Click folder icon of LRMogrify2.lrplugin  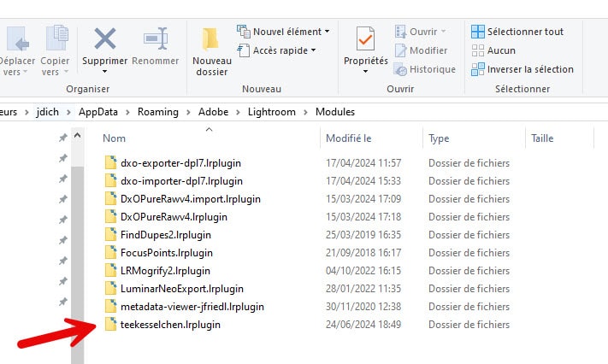[x=110, y=271]
